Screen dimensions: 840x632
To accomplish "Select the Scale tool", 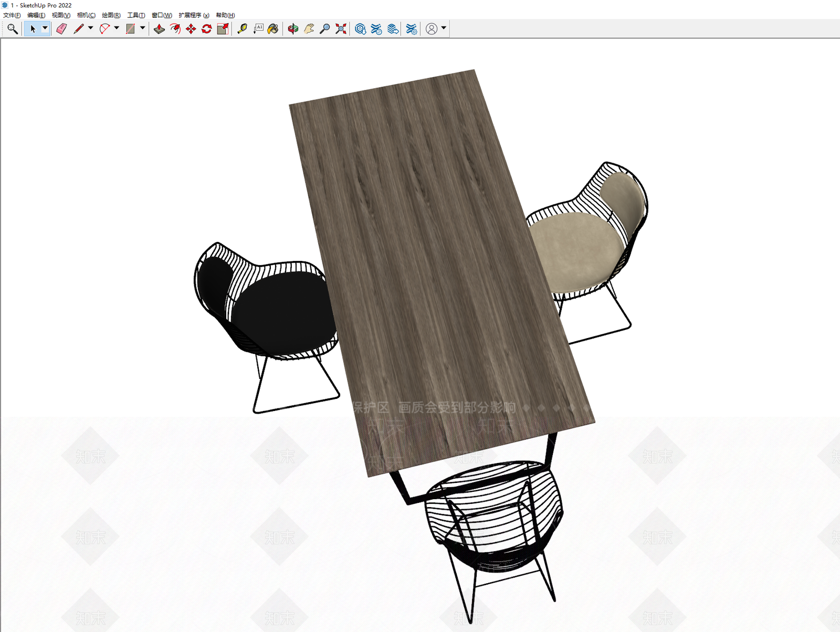I will pos(223,29).
